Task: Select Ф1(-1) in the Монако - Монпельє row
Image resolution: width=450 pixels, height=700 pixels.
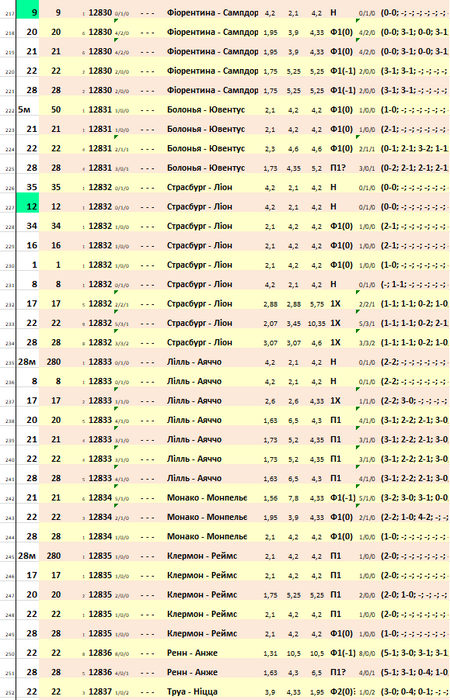Action: (342, 498)
